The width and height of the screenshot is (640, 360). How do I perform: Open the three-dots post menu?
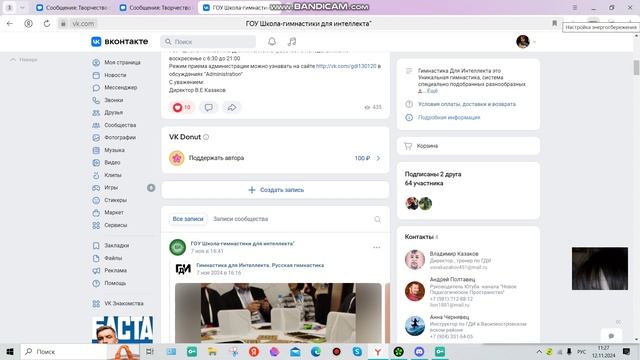376,247
